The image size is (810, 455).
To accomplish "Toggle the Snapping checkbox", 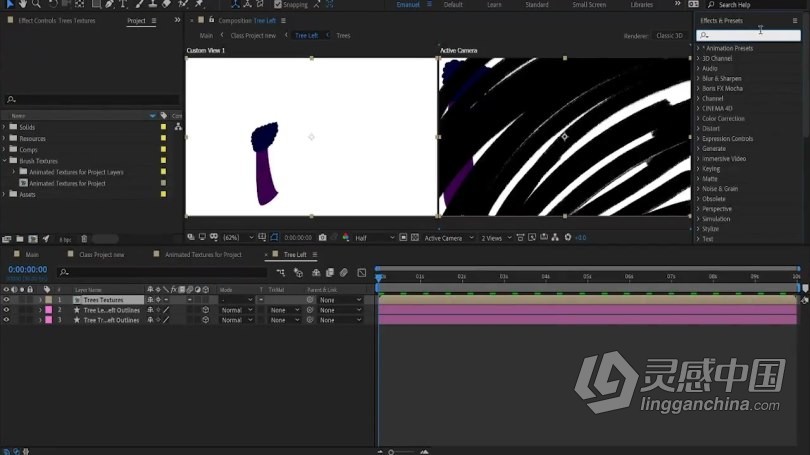I will [x=278, y=5].
